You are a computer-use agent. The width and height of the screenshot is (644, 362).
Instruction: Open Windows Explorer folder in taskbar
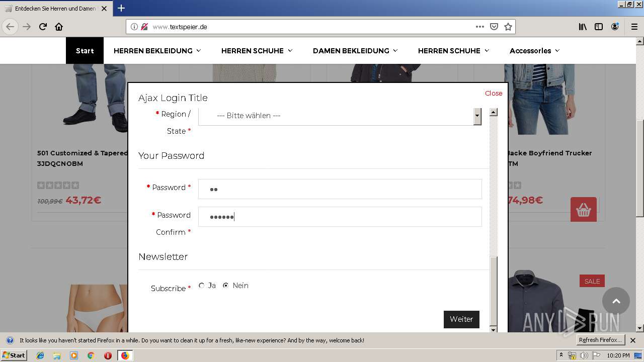(57, 355)
